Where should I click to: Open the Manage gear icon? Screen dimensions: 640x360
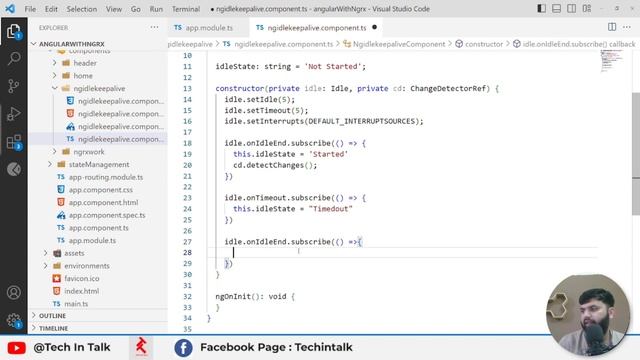13,320
